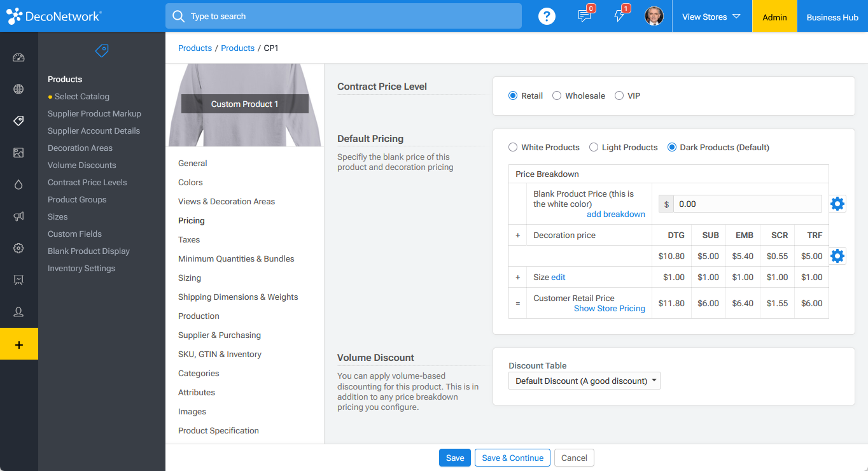The height and width of the screenshot is (471, 868).
Task: Open the messages chat notification icon
Action: coord(585,16)
